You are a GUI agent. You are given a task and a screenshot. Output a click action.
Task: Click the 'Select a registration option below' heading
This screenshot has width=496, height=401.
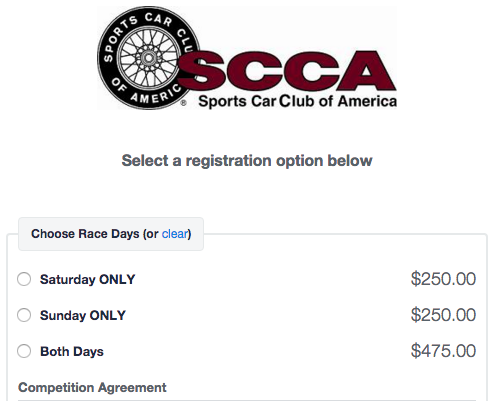pos(247,161)
